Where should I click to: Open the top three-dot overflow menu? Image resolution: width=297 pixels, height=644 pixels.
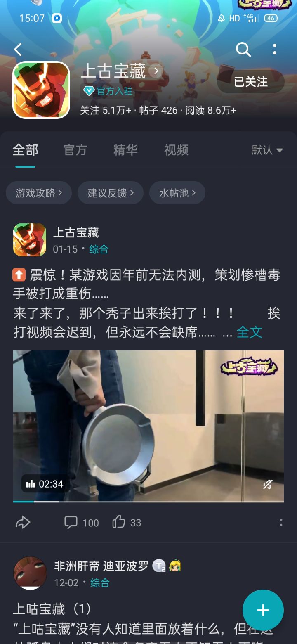275,50
